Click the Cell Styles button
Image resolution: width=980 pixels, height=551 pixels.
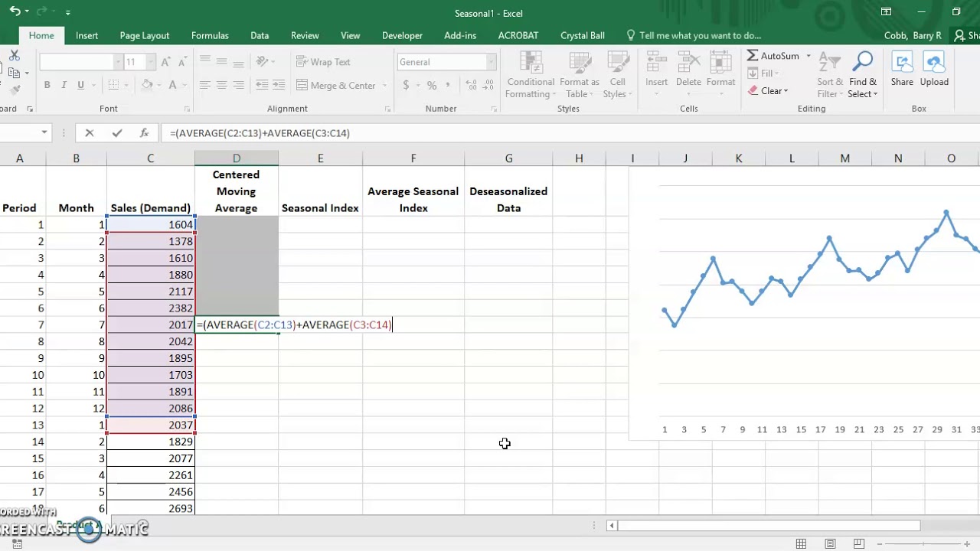(x=616, y=75)
